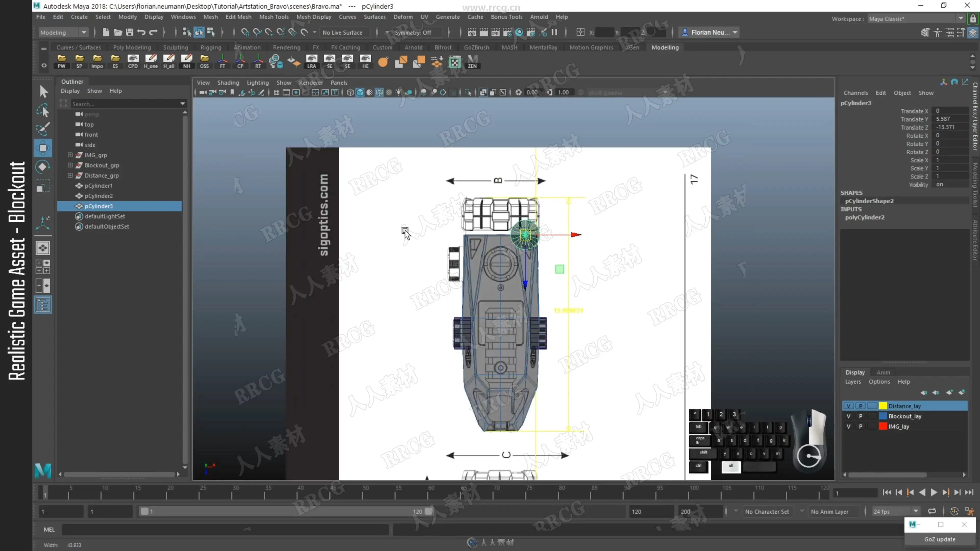Click the new scene icon
980x551 pixels.
[106, 32]
